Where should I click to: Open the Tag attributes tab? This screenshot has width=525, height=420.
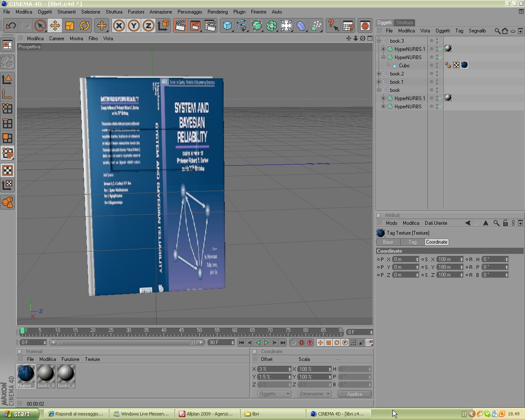[413, 242]
